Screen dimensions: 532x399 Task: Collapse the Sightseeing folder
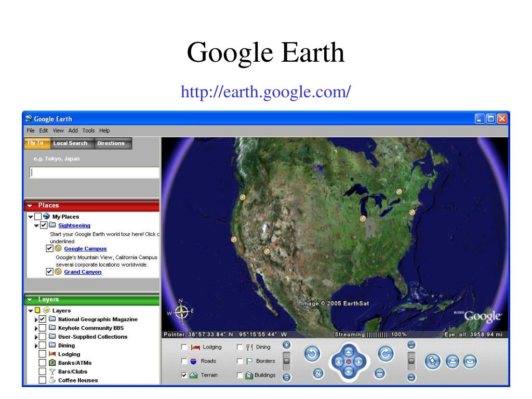click(36, 225)
